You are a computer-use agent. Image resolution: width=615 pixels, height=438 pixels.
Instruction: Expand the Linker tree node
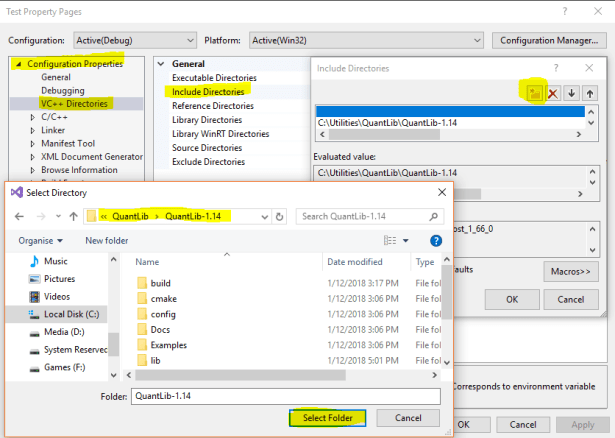[x=33, y=131]
